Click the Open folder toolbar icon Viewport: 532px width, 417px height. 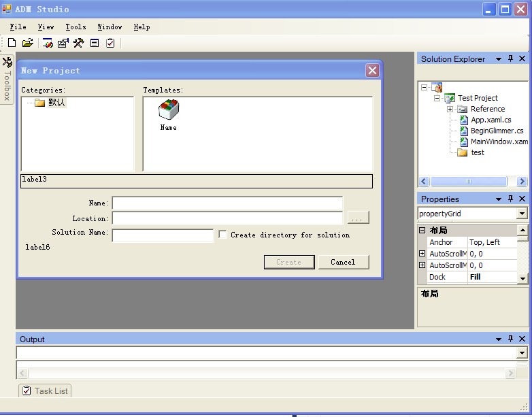click(27, 43)
